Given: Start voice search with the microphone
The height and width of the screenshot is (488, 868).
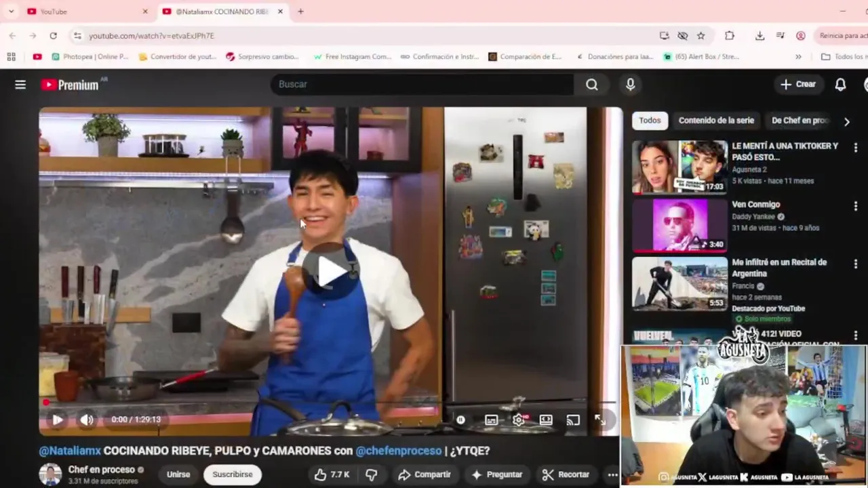Looking at the screenshot, I should pyautogui.click(x=630, y=84).
